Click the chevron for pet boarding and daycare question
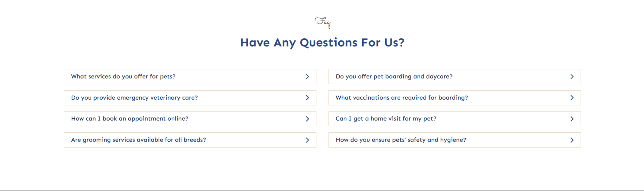The height and width of the screenshot is (191, 644). 572,77
